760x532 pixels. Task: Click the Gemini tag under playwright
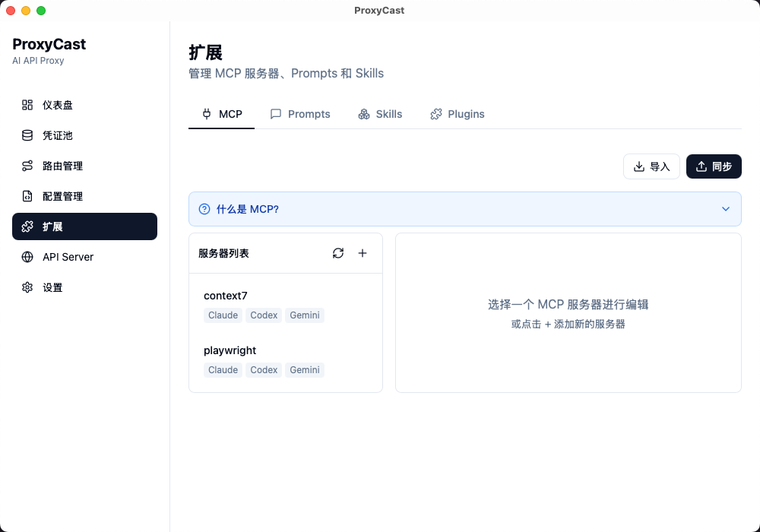(304, 370)
